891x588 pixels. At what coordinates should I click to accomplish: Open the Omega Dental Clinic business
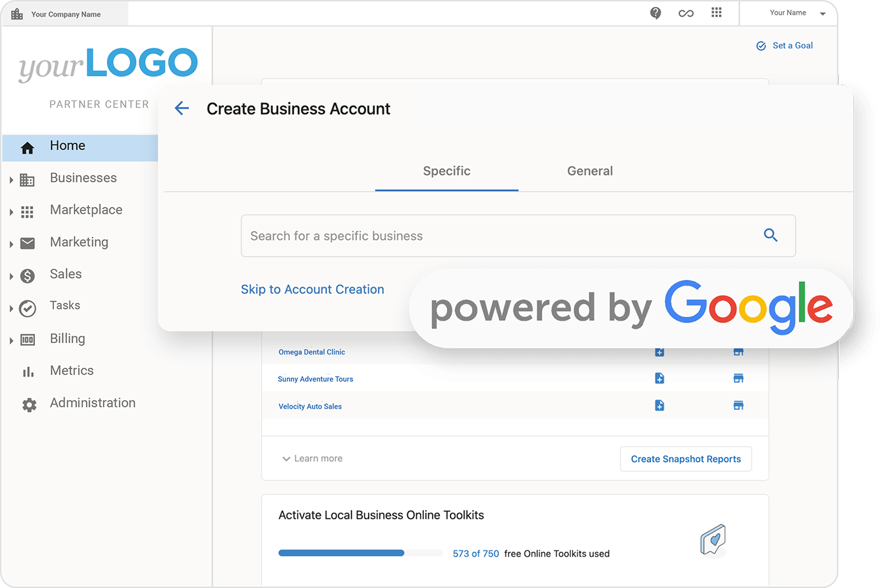coord(312,352)
